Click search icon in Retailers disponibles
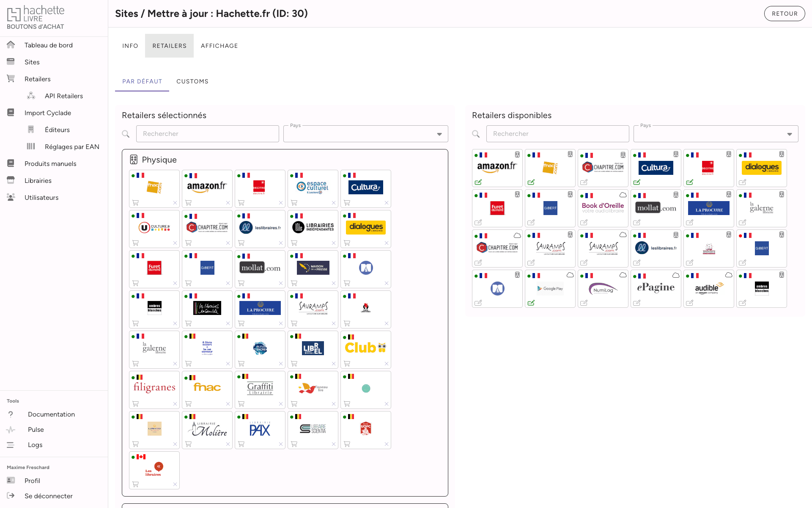The image size is (812, 508). [476, 134]
